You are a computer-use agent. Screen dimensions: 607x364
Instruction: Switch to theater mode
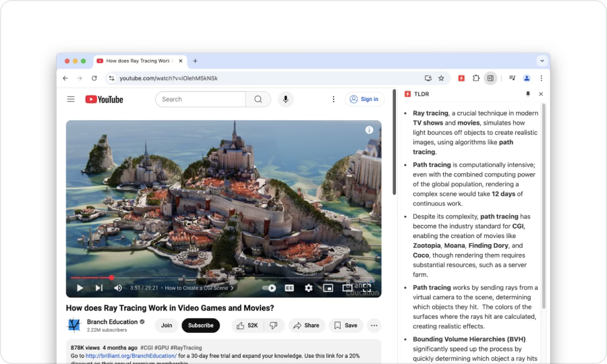click(347, 288)
